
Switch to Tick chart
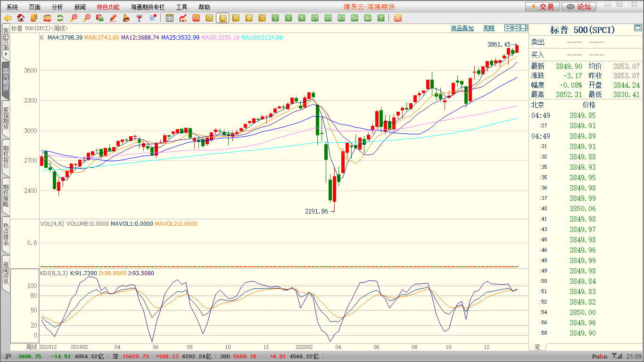pos(196,18)
